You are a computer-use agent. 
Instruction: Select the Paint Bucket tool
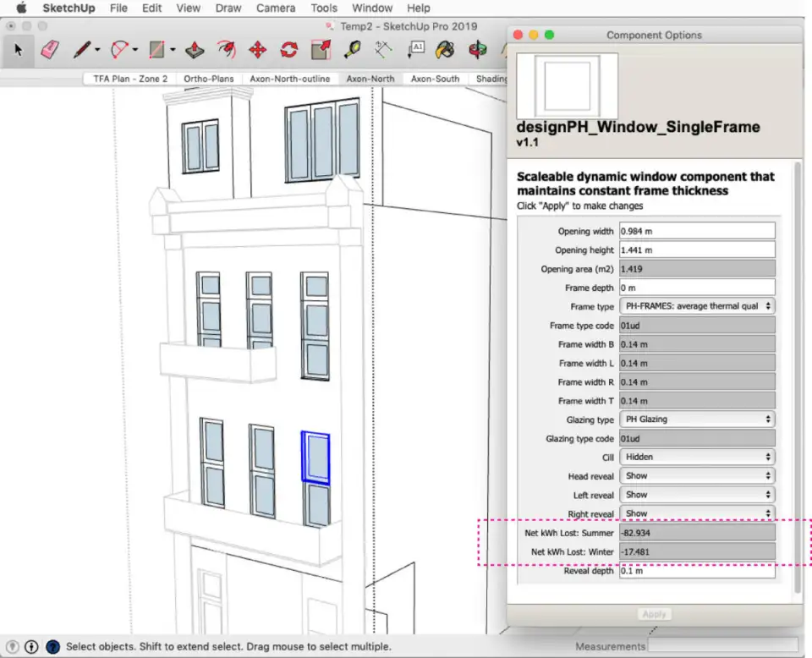pyautogui.click(x=445, y=50)
